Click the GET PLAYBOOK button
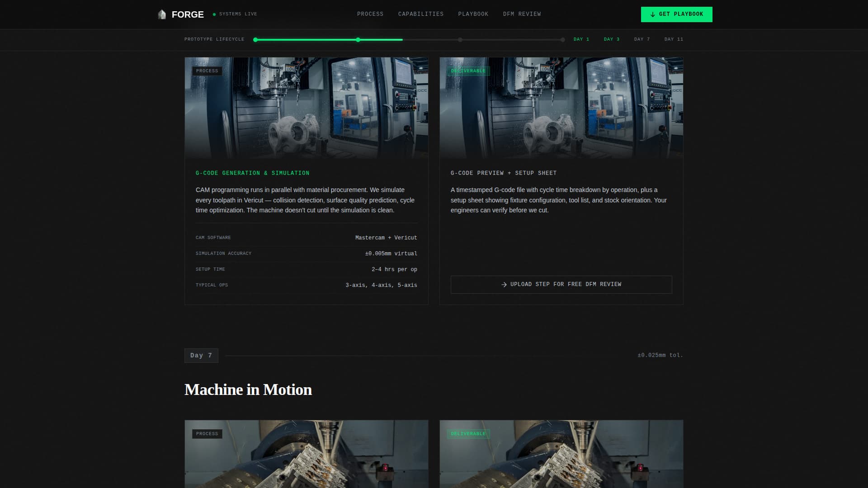This screenshot has width=868, height=488. [676, 14]
